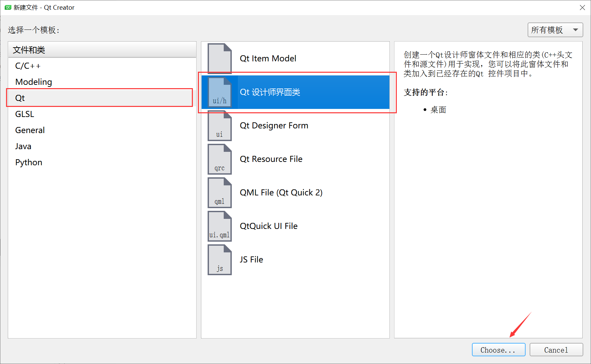Select the General category

[102, 130]
